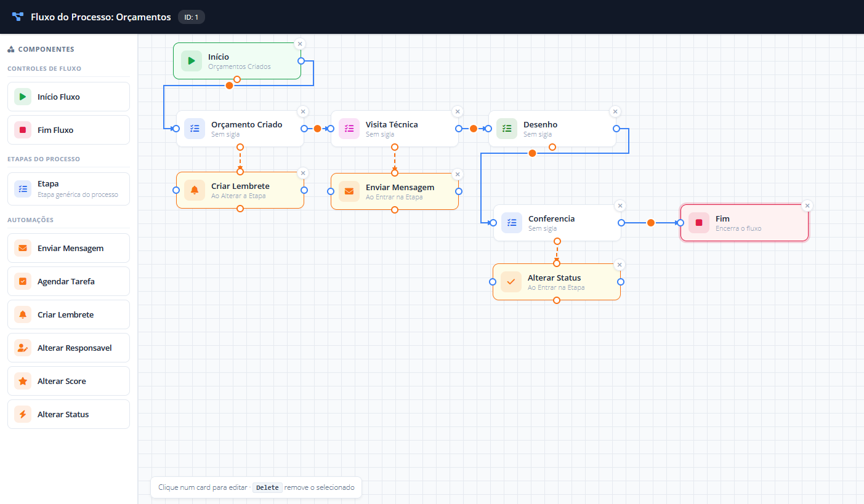The width and height of the screenshot is (864, 504).
Task: Click the bell icon in the Criar Lembrete sidebar item
Action: [x=23, y=314]
